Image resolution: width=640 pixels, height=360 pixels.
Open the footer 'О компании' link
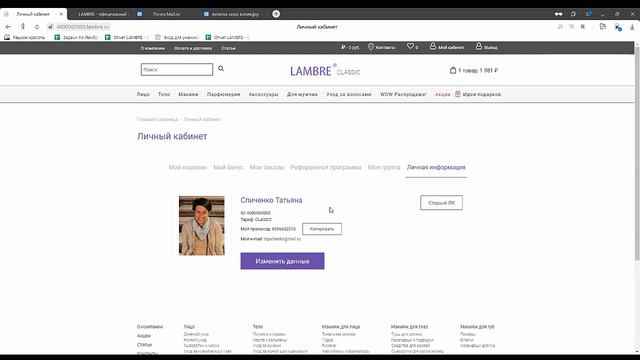(150, 327)
